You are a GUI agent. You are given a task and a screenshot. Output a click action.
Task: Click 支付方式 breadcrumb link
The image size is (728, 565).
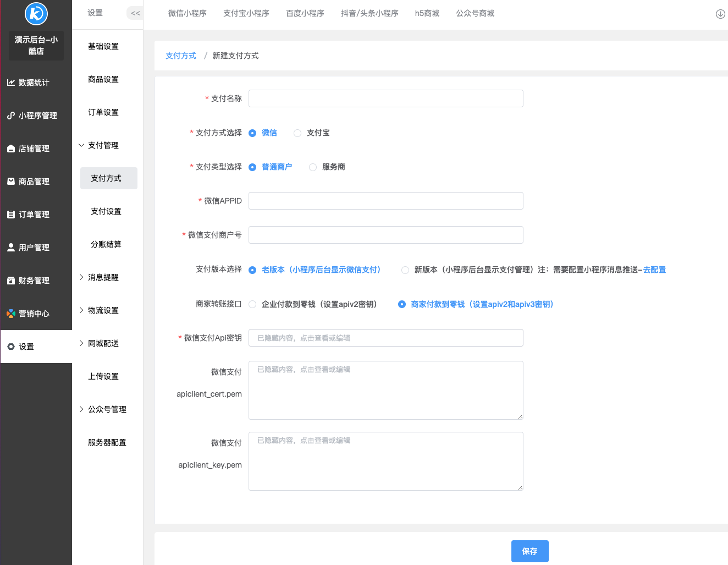tap(181, 56)
